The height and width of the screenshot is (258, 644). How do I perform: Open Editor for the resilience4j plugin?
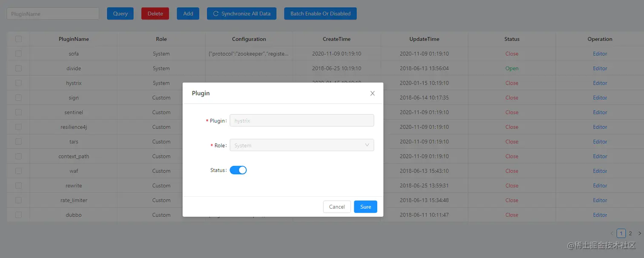[x=600, y=127]
